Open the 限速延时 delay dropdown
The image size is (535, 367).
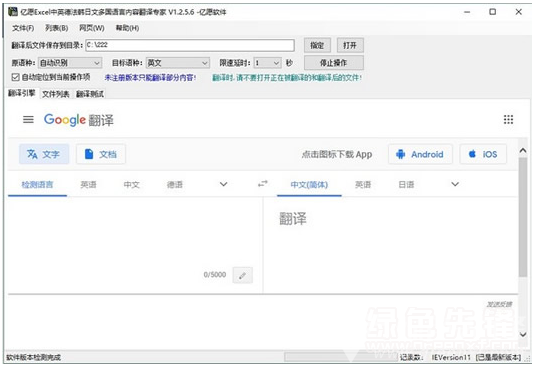268,63
